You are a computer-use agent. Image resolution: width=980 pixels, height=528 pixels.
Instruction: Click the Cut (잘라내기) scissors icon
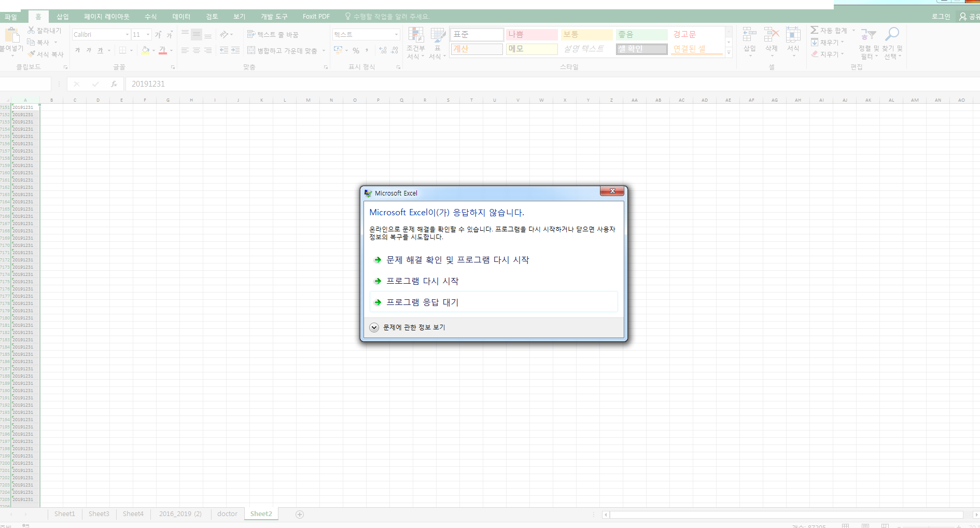(31, 31)
